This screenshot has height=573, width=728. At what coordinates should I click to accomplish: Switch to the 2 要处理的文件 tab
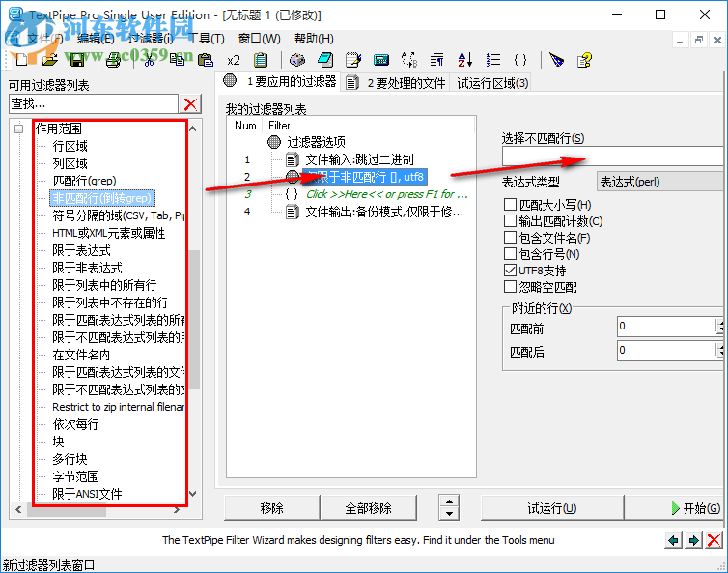396,83
